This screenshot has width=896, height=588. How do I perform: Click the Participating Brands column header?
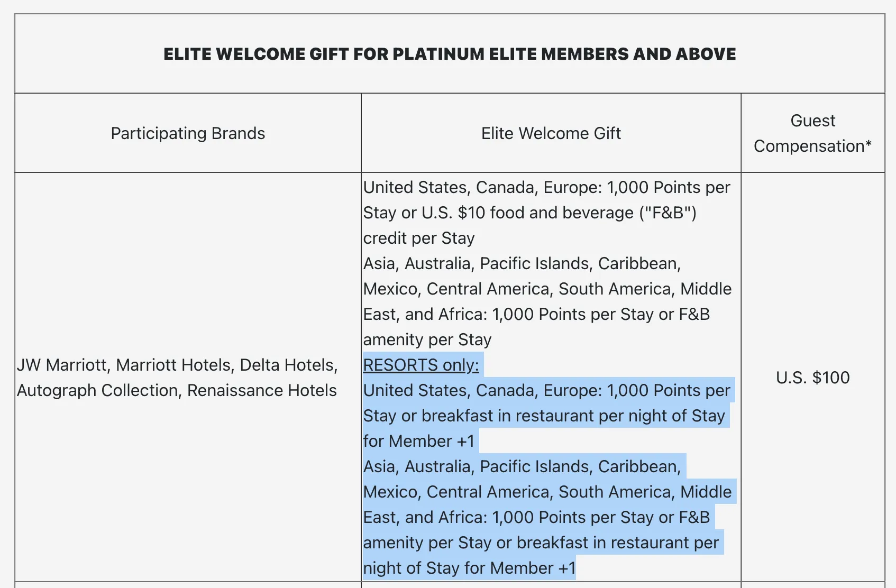click(188, 133)
